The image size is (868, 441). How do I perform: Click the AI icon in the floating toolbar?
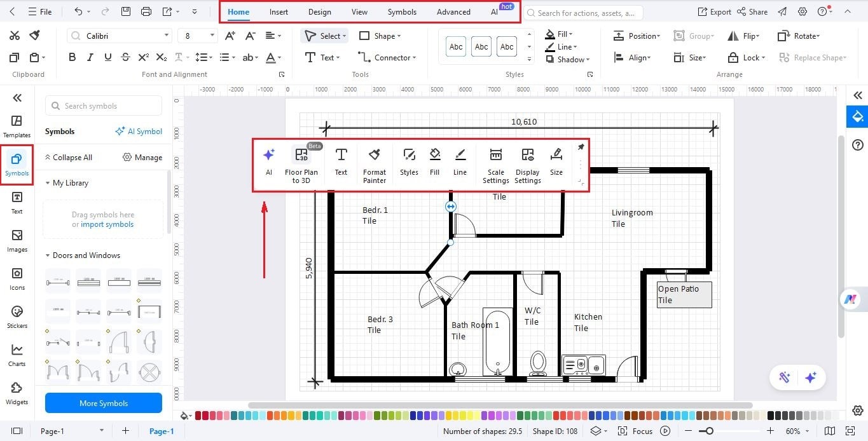pyautogui.click(x=268, y=162)
